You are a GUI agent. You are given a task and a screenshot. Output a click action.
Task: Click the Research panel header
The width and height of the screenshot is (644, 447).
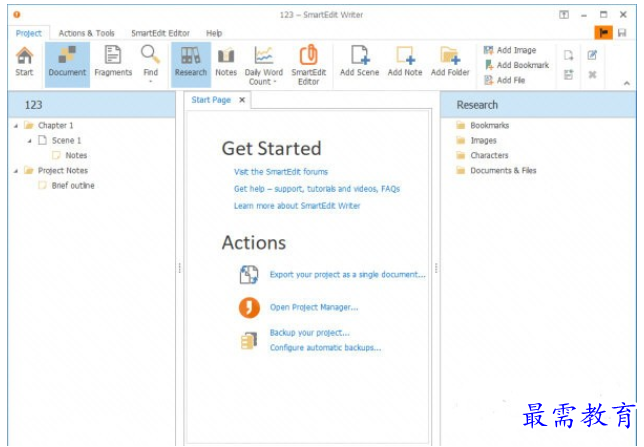coord(538,105)
